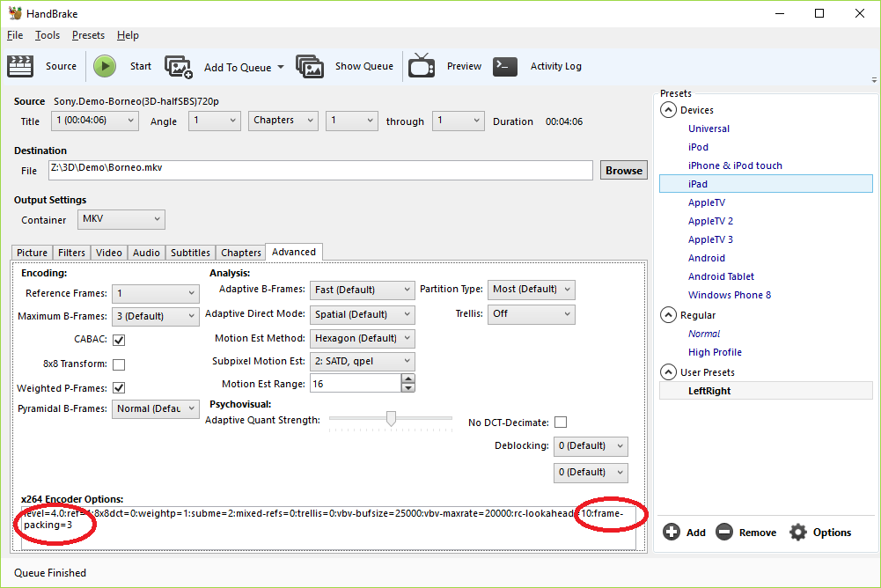Open the Container MKV dropdown
The image size is (881, 588).
pos(121,219)
